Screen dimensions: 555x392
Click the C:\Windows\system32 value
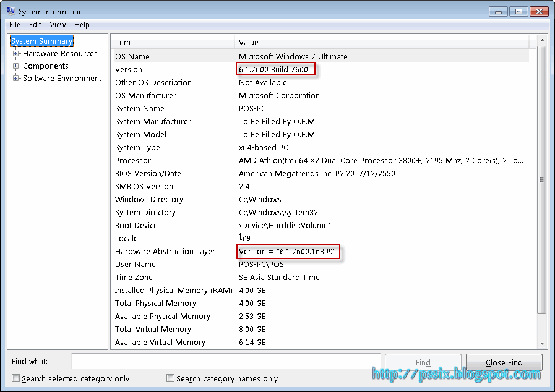click(x=278, y=213)
